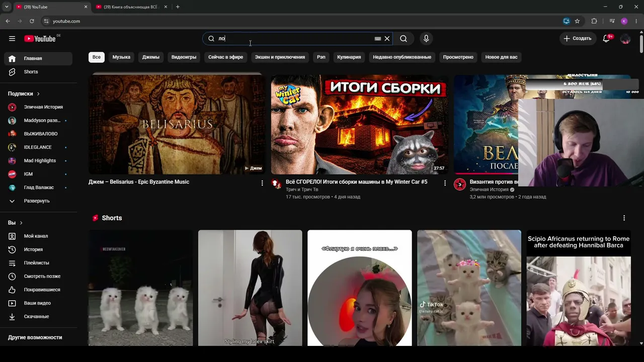
Task: Open the notifications bell
Action: pyautogui.click(x=606, y=39)
